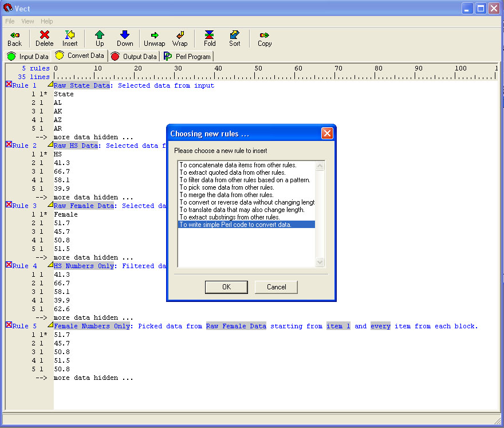
Task: Move rule Down with blue arrow
Action: (x=125, y=39)
